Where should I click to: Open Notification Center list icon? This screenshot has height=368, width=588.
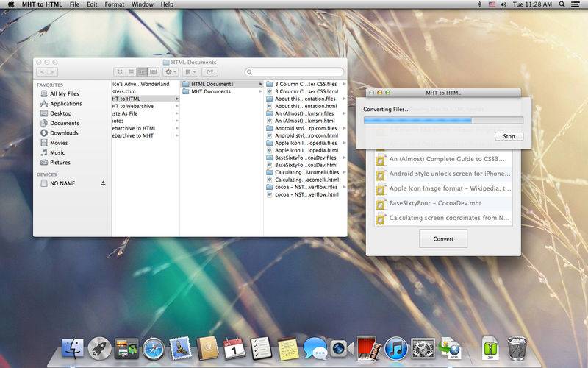[x=576, y=4]
